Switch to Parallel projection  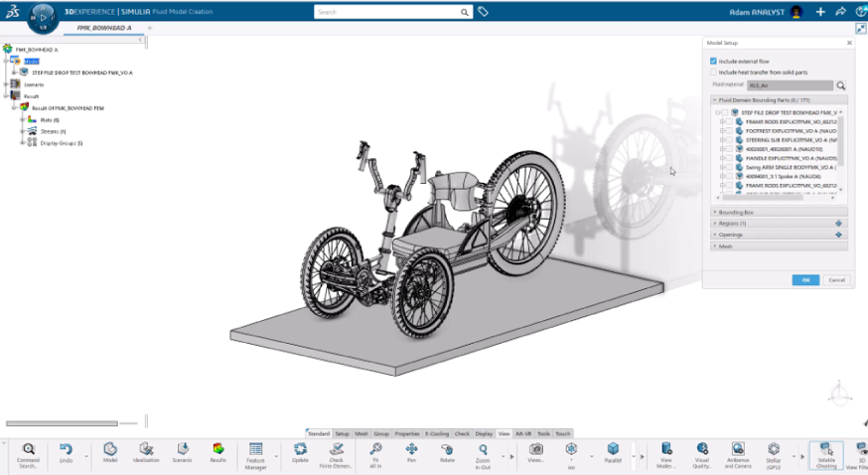[613, 453]
